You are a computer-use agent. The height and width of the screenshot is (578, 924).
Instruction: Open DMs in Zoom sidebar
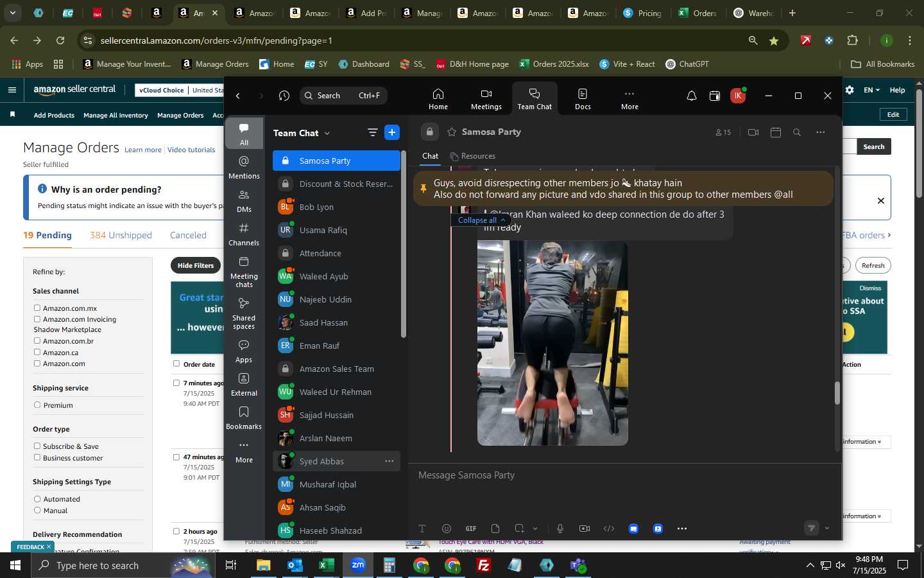(244, 200)
